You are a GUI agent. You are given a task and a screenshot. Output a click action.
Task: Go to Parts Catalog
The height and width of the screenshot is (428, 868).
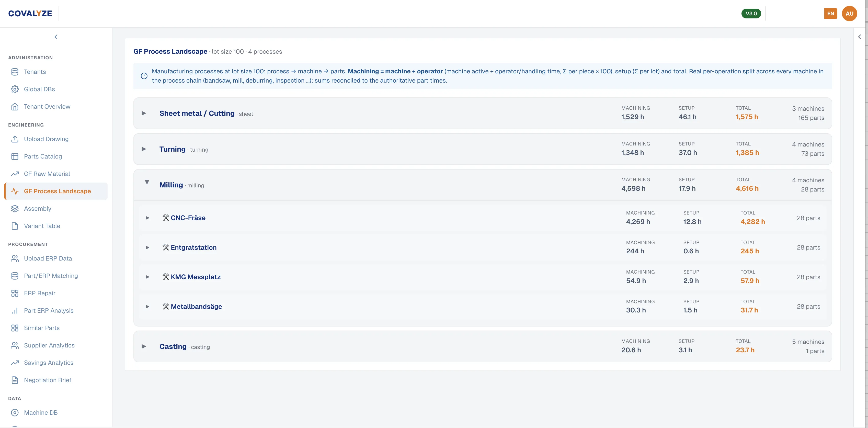56,156
